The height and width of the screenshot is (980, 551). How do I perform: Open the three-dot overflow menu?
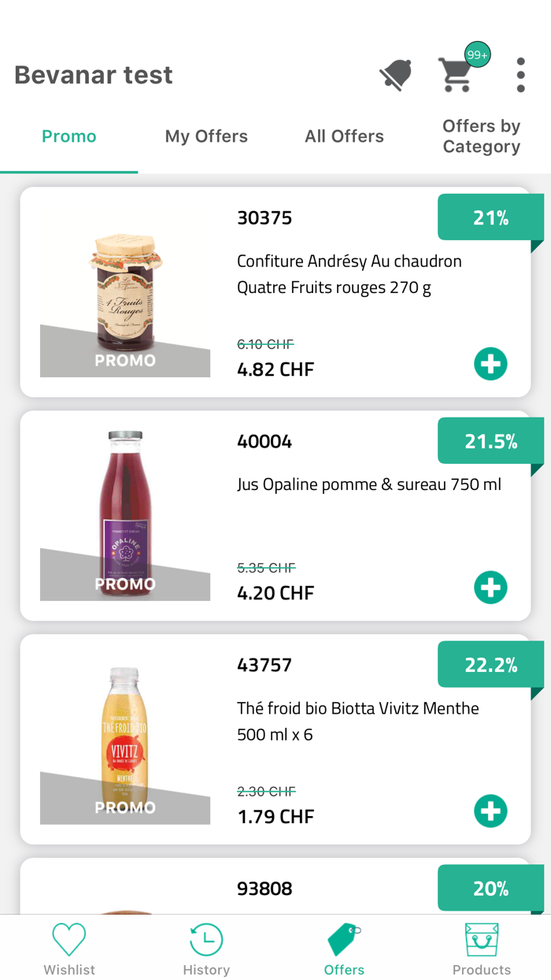point(520,74)
